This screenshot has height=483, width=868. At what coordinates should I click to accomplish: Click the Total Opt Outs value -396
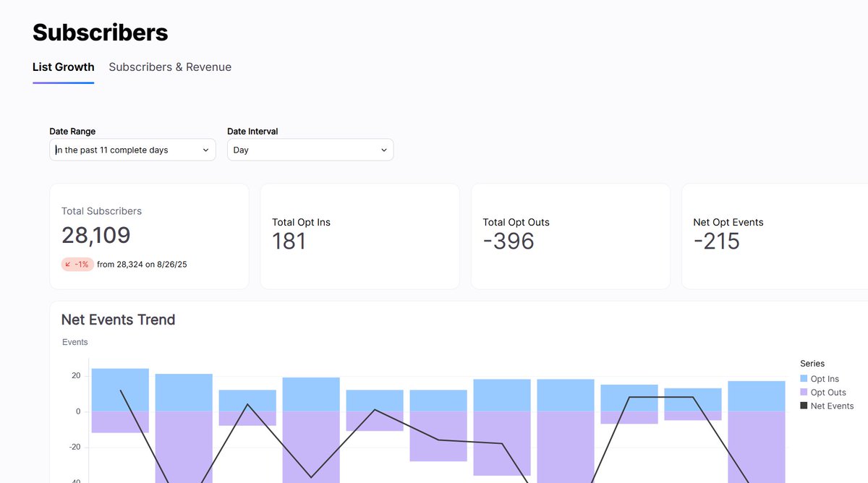click(509, 241)
